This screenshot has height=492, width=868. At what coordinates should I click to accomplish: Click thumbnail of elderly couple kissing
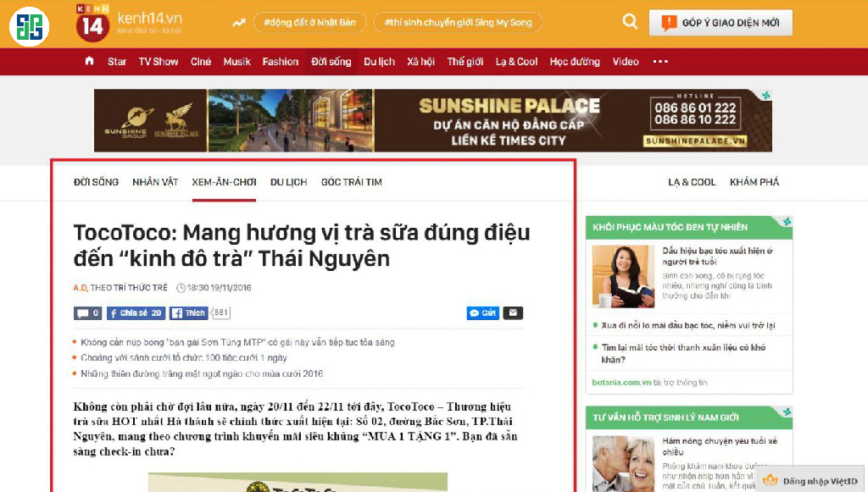[623, 464]
